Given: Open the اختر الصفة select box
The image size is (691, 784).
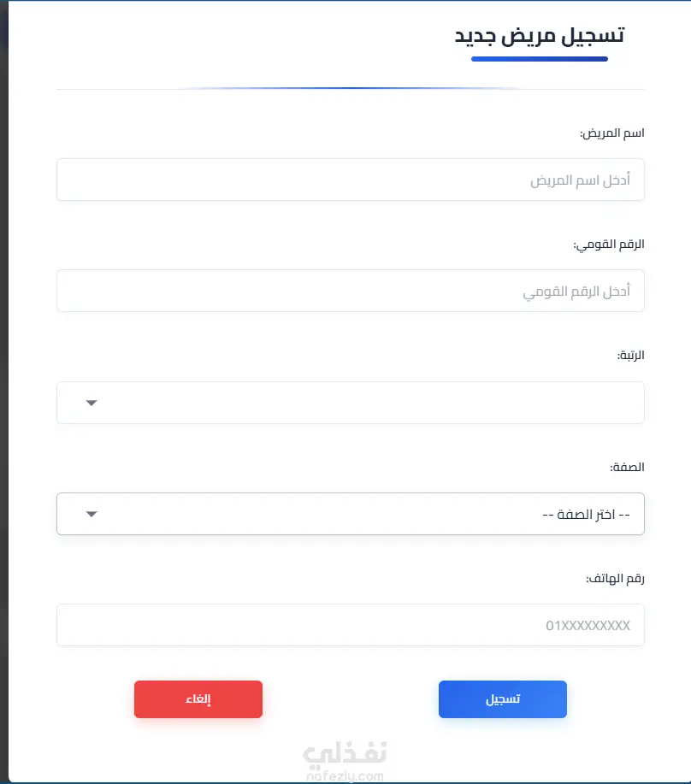Looking at the screenshot, I should pyautogui.click(x=351, y=514).
